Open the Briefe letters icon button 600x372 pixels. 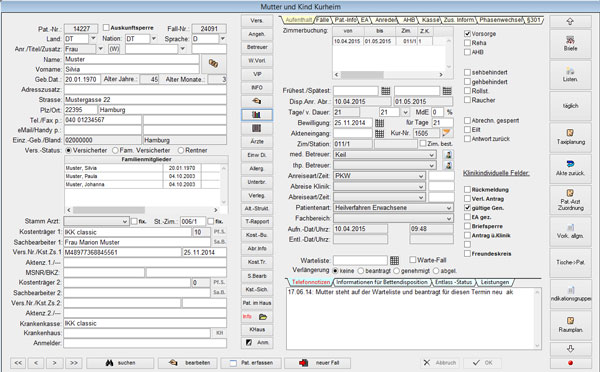(x=570, y=44)
